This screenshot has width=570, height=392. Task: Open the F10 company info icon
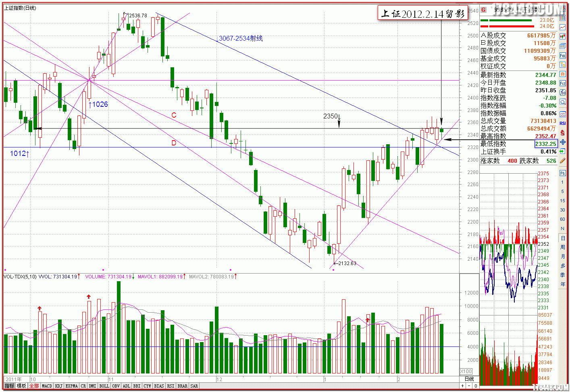click(563, 55)
